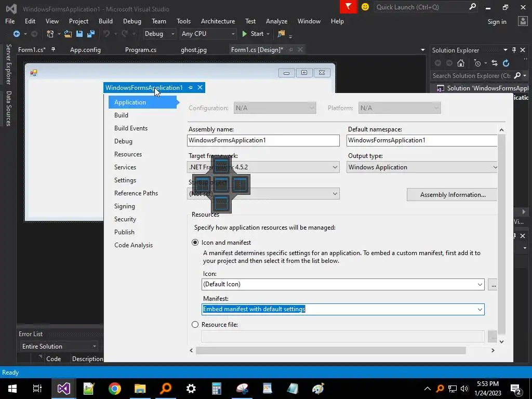Click the New Project toolbar icon

(x=50, y=34)
